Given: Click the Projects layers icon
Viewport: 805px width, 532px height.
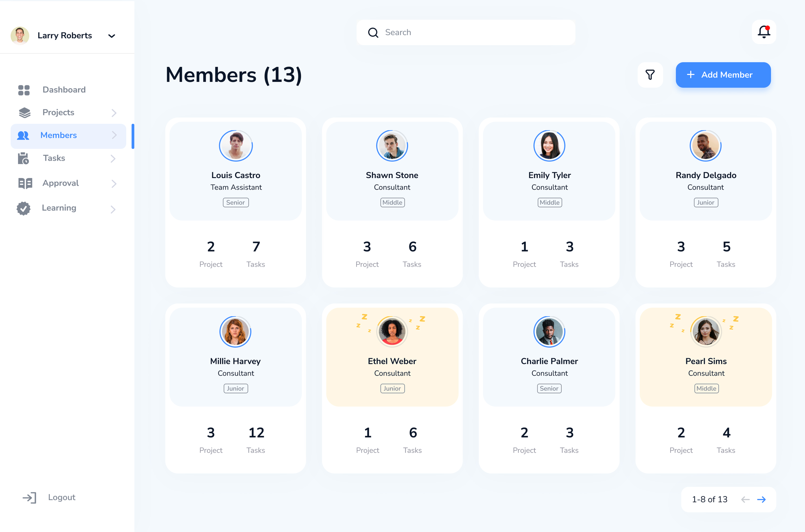Looking at the screenshot, I should tap(24, 113).
